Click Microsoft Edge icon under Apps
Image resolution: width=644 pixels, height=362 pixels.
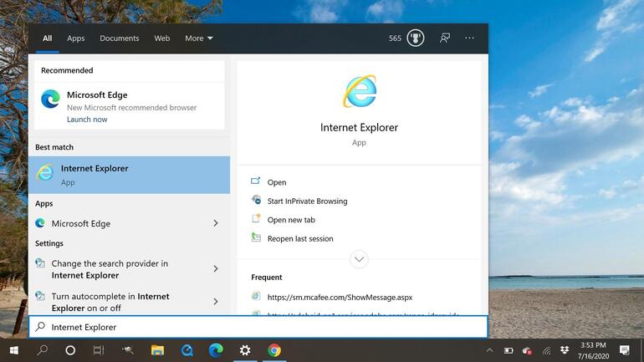[40, 223]
